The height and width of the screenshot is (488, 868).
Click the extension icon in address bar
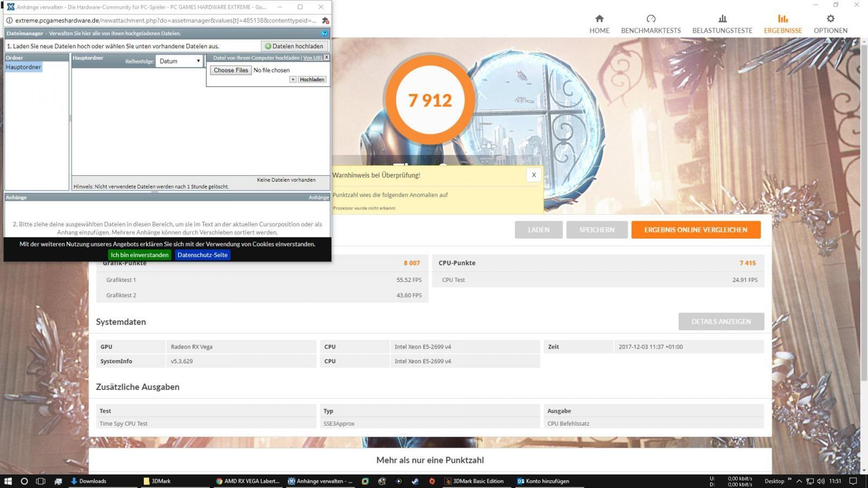tap(325, 21)
